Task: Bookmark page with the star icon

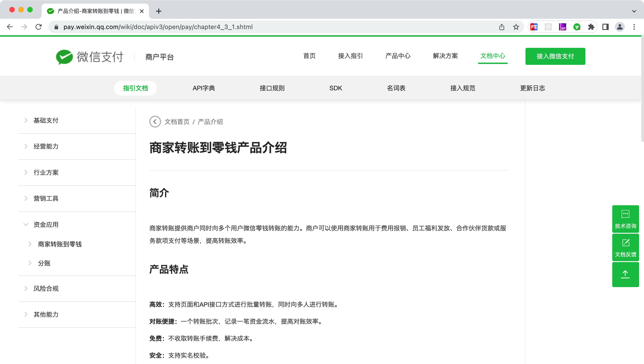Action: [516, 27]
